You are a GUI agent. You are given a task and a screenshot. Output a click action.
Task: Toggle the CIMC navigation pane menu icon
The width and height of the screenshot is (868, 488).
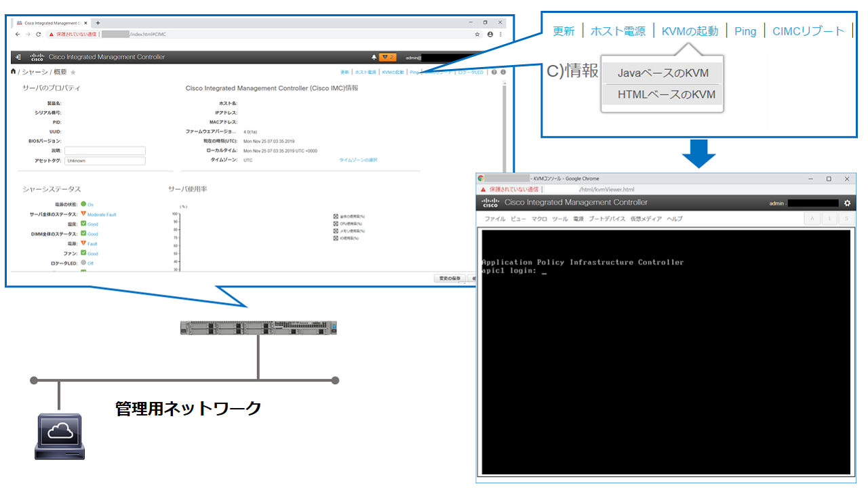point(18,57)
